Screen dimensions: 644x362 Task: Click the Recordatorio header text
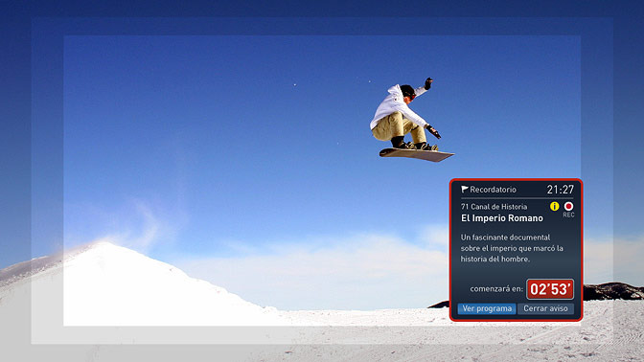493,190
